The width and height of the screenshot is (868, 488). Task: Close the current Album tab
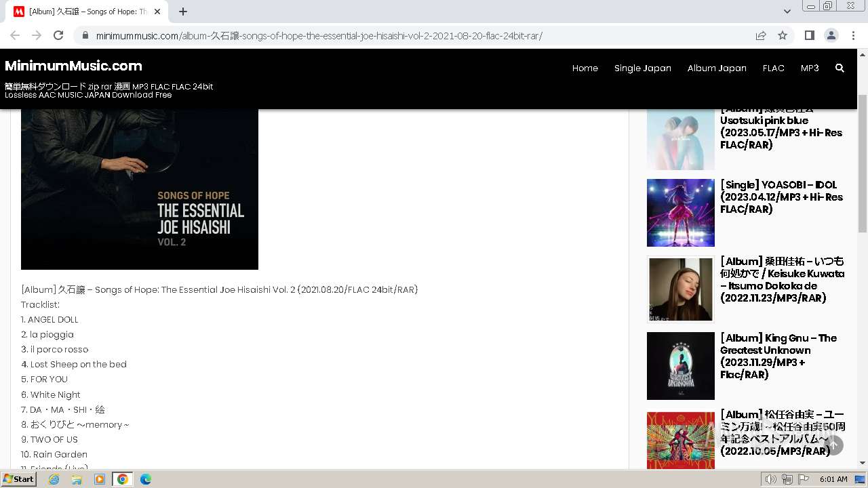coord(157,12)
